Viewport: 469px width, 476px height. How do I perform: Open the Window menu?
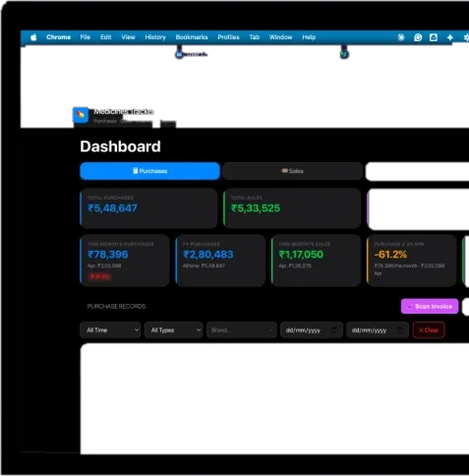point(280,37)
